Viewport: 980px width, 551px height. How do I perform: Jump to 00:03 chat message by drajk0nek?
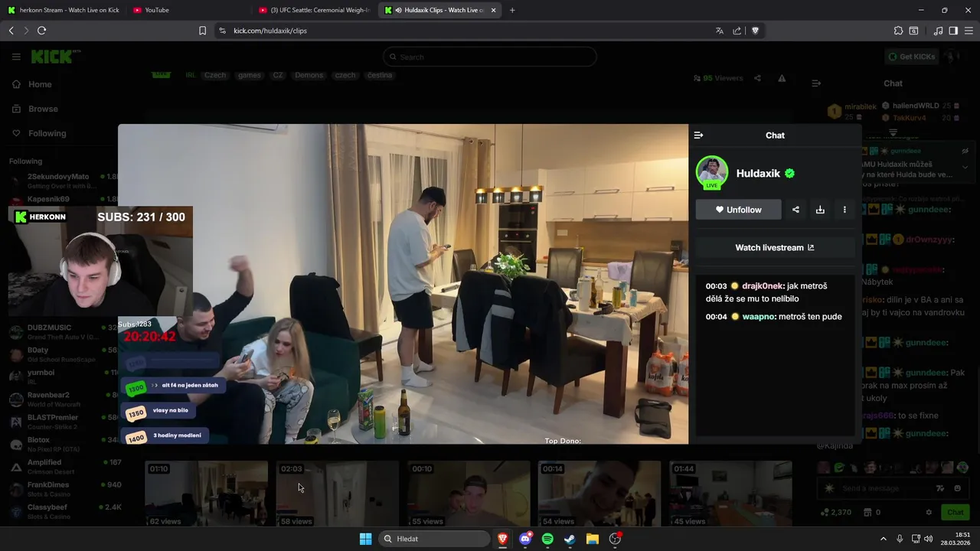pyautogui.click(x=773, y=292)
